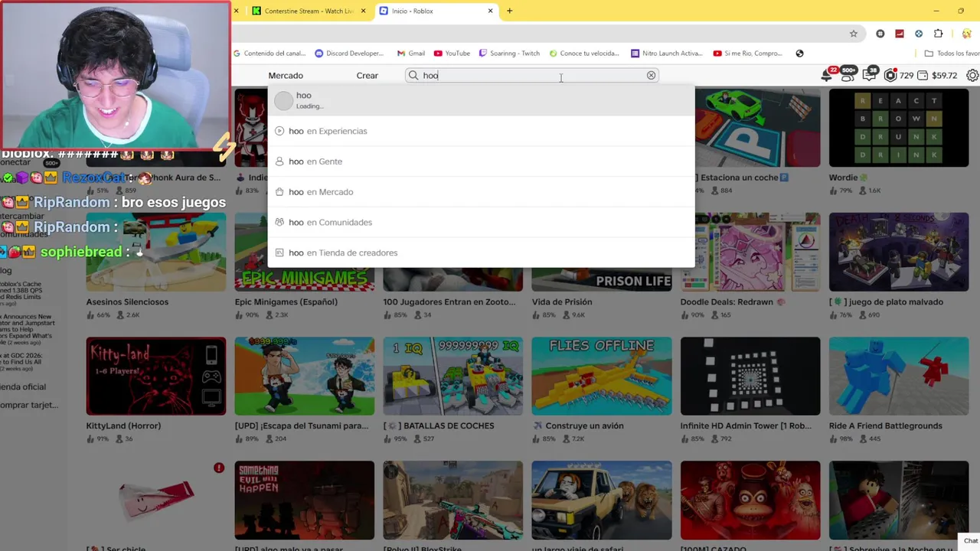The image size is (980, 551).
Task: Click the search input containing 'hoo'
Action: click(532, 75)
